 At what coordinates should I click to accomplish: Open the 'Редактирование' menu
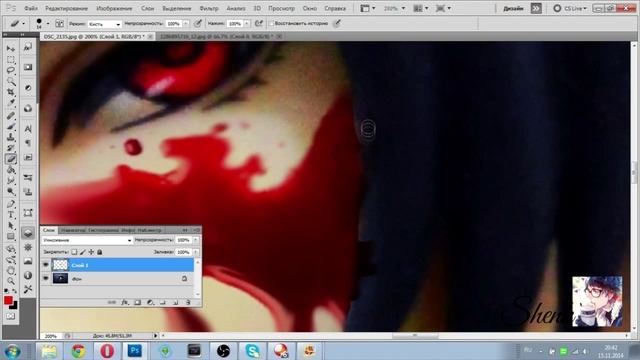(67, 8)
